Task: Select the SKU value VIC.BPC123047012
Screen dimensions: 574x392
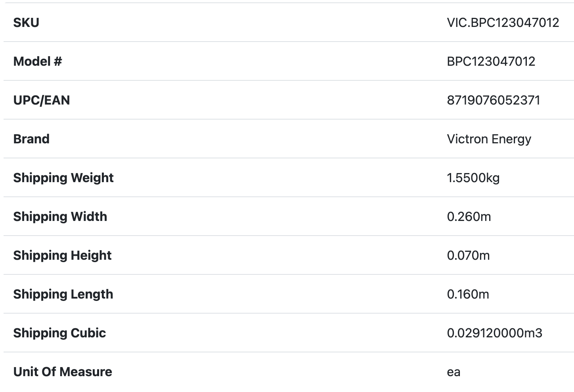Action: pyautogui.click(x=503, y=23)
